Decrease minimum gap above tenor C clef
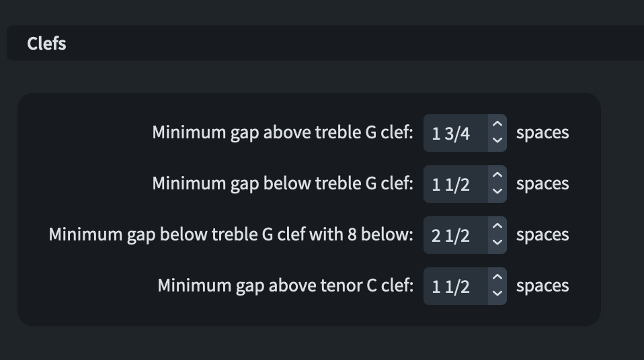This screenshot has height=360, width=644. pyautogui.click(x=497, y=294)
